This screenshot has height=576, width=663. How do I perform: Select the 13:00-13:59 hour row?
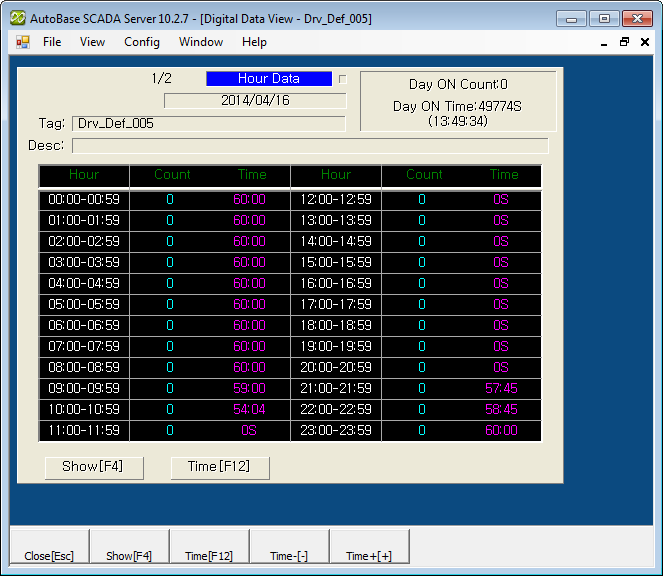tap(416, 220)
